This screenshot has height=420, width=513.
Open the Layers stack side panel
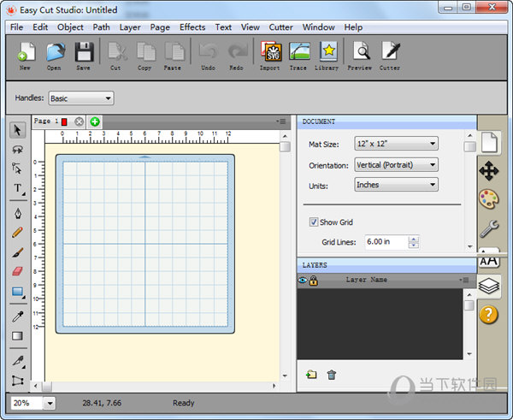[489, 286]
